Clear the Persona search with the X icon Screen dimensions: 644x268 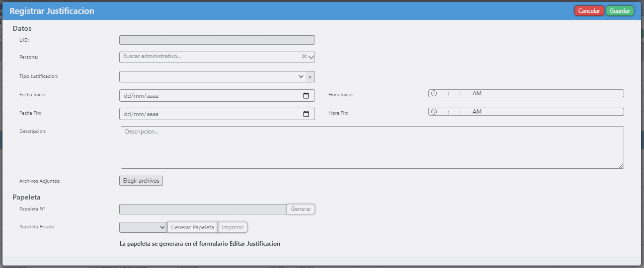coord(304,57)
